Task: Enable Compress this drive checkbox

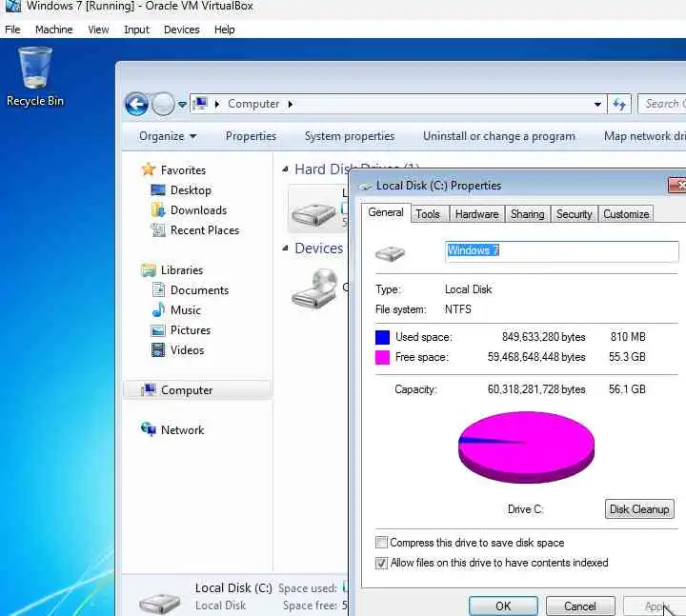Action: tap(381, 543)
